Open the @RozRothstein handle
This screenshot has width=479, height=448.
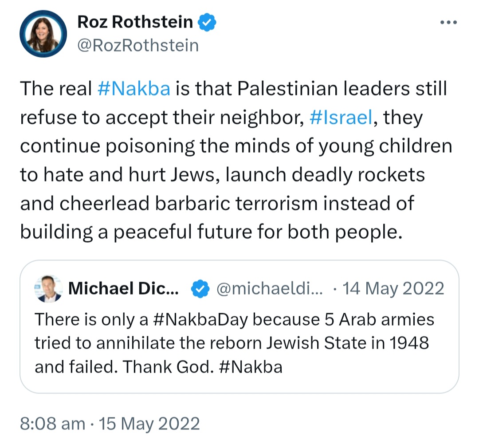coord(138,46)
